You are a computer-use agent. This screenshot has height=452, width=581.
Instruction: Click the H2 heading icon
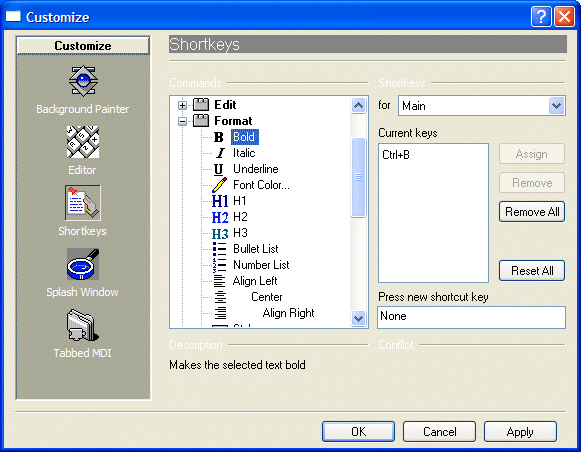(x=220, y=217)
